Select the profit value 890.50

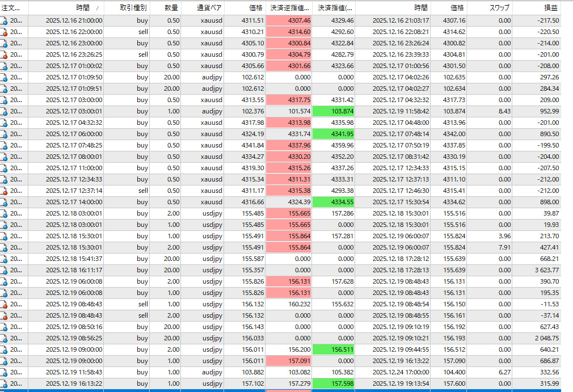click(x=549, y=134)
